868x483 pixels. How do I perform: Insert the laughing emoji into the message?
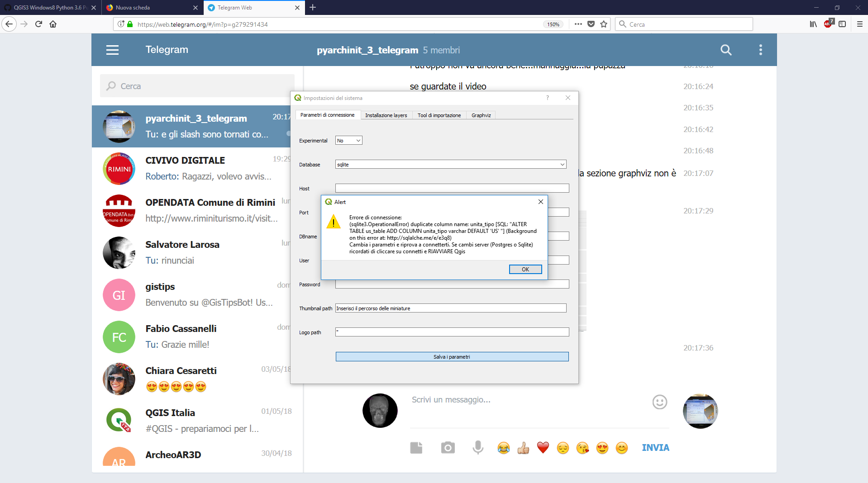tap(503, 447)
